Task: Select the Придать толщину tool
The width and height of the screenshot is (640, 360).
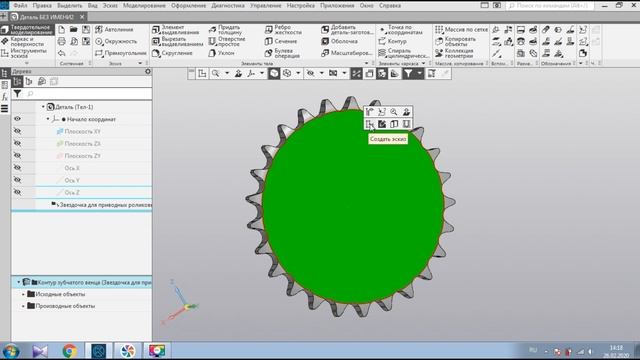Action: coord(225,29)
